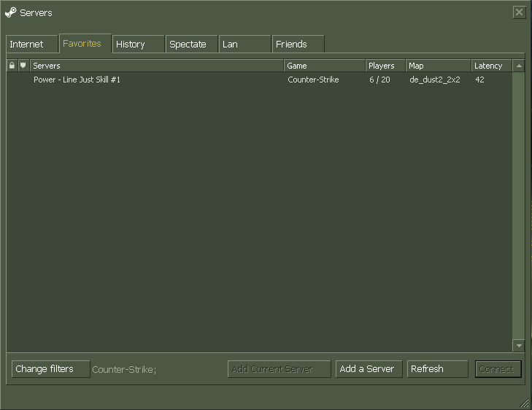The image size is (532, 410).
Task: Click the de_dust2_2x2 map cell
Action: 435,80
